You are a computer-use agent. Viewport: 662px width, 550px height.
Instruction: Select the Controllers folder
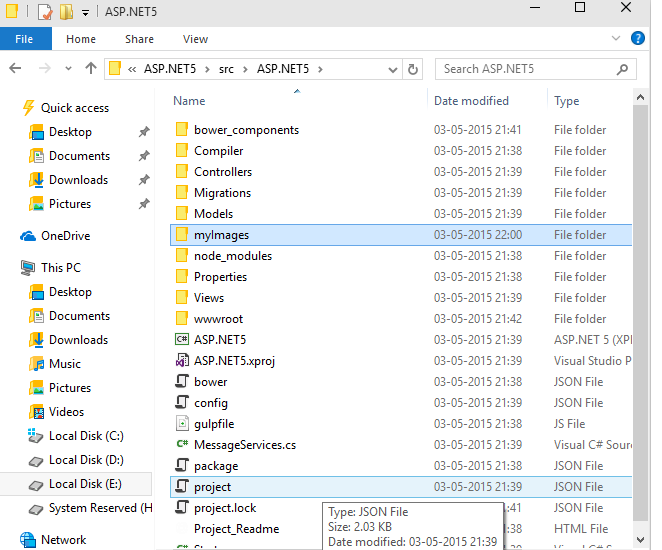pyautogui.click(x=223, y=172)
